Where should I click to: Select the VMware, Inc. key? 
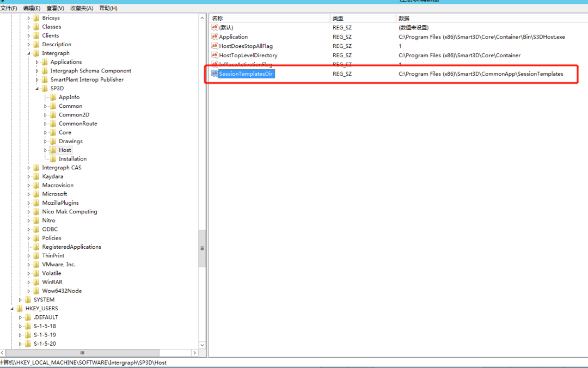pos(58,265)
